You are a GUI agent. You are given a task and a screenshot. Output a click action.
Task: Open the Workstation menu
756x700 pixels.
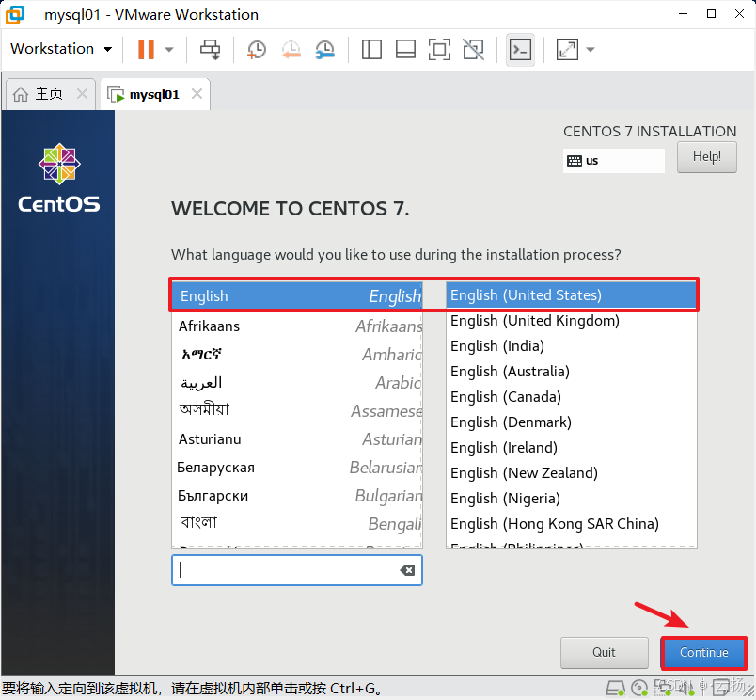[61, 49]
